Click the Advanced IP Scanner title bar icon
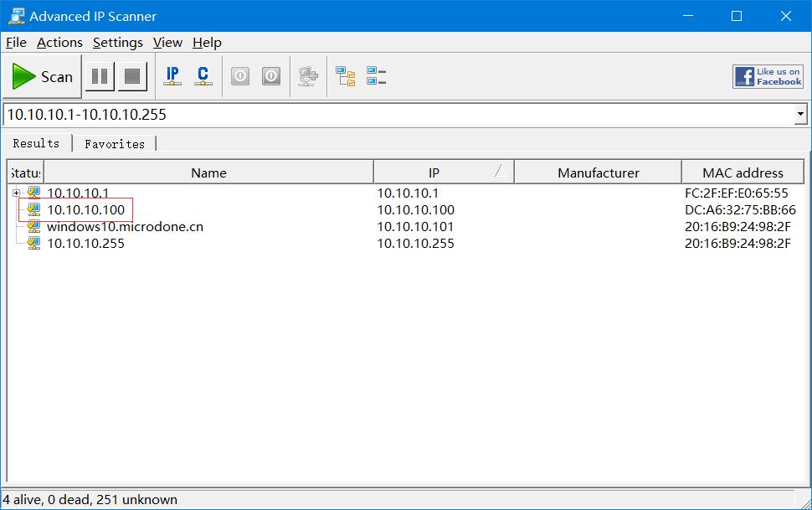 17,16
